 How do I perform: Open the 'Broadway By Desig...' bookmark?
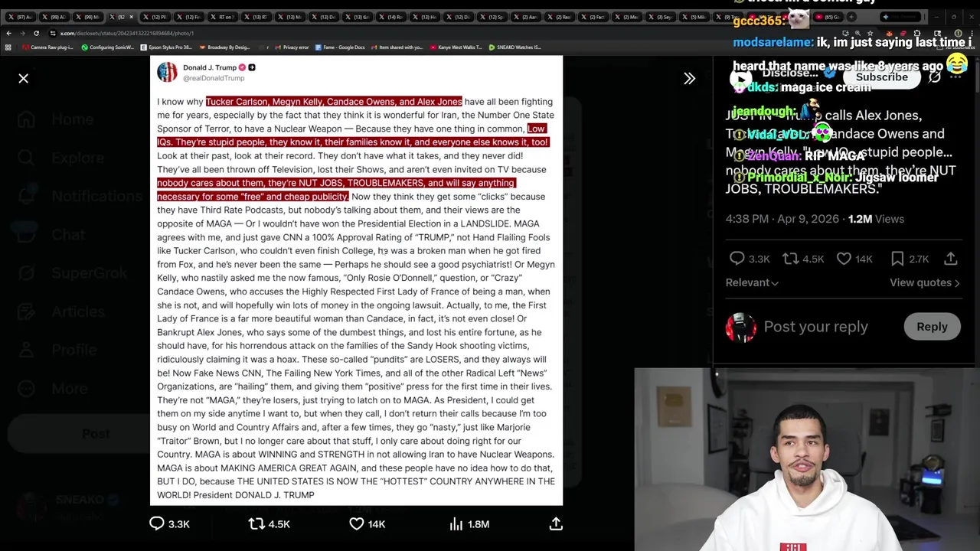pos(224,47)
